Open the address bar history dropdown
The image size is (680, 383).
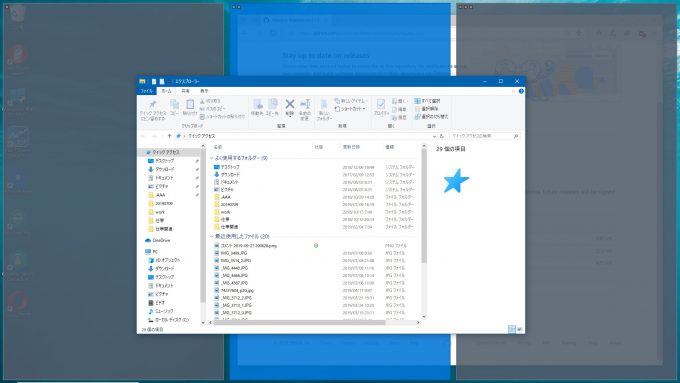[434, 136]
